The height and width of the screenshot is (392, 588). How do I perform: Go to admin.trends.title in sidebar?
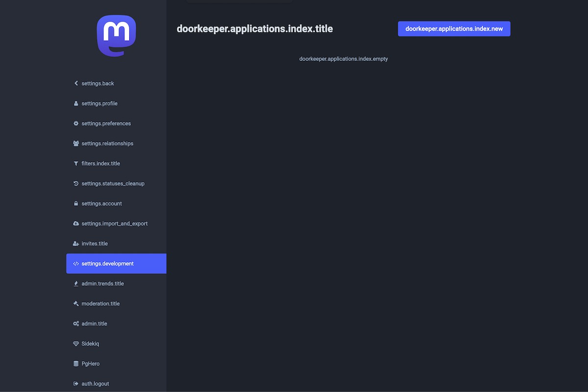tap(102, 284)
